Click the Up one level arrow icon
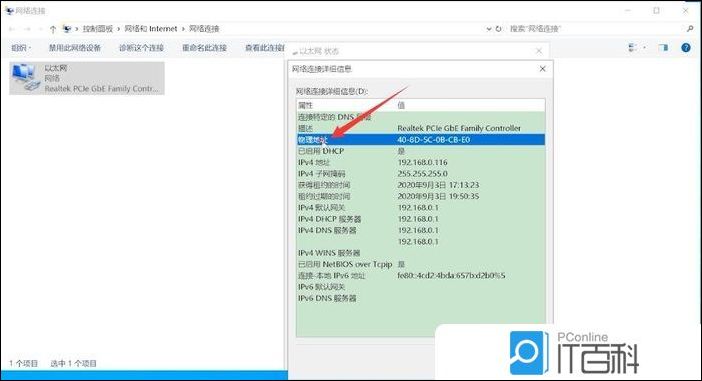The width and height of the screenshot is (702, 381). point(53,29)
